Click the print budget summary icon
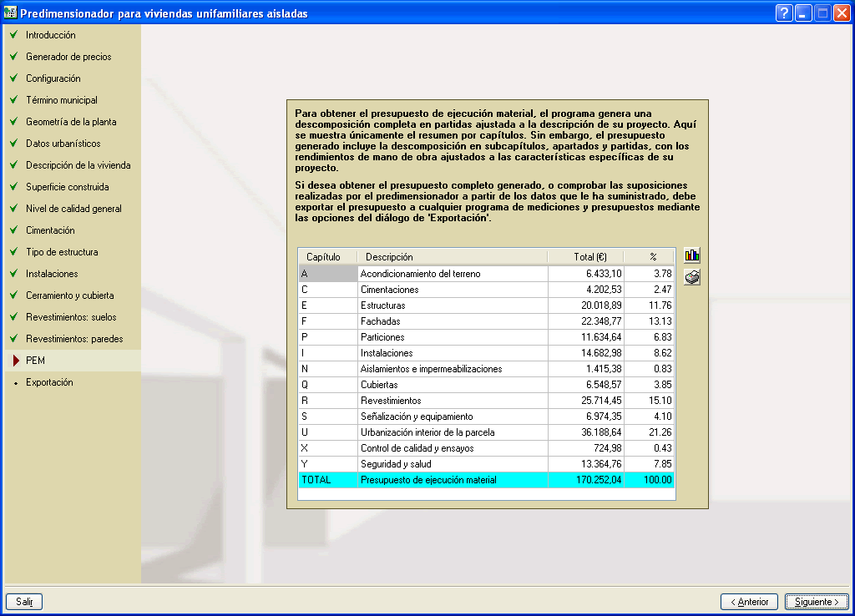 coord(691,278)
